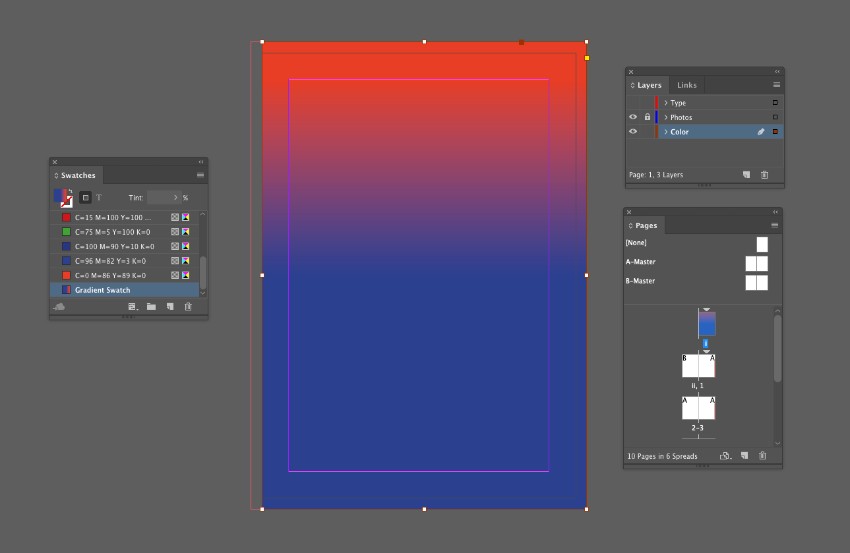Click selection square on Type layer

pyautogui.click(x=775, y=102)
